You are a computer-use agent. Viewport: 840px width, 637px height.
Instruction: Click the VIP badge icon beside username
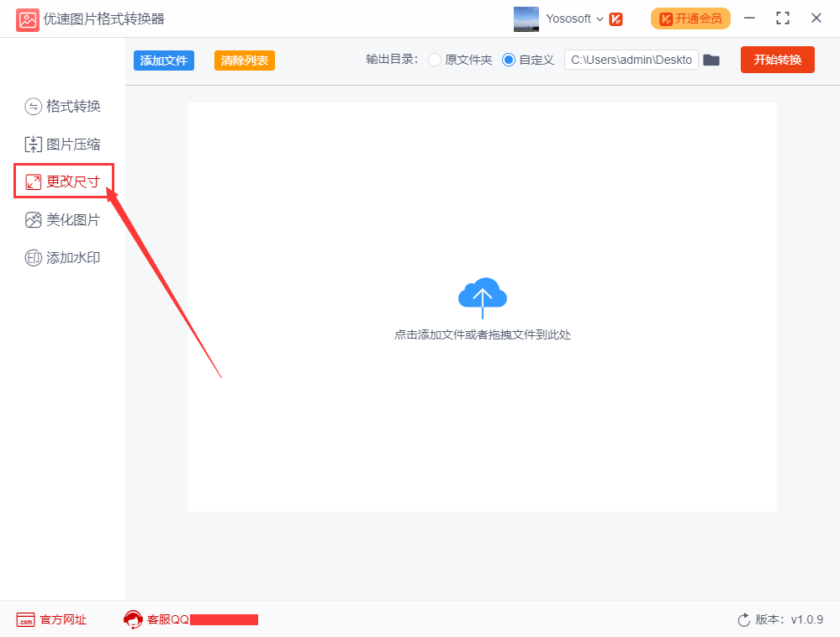pos(616,19)
